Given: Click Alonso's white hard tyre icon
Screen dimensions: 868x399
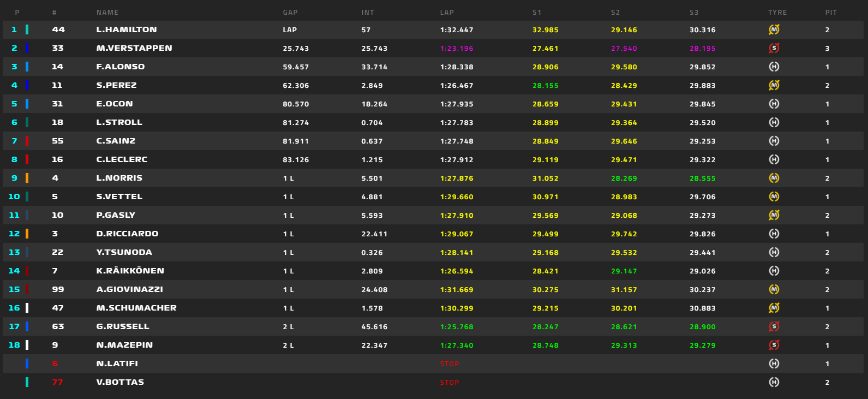Looking at the screenshot, I should 774,67.
